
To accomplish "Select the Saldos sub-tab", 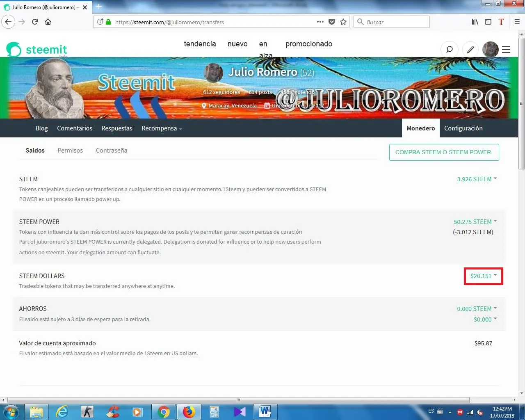I will point(35,150).
